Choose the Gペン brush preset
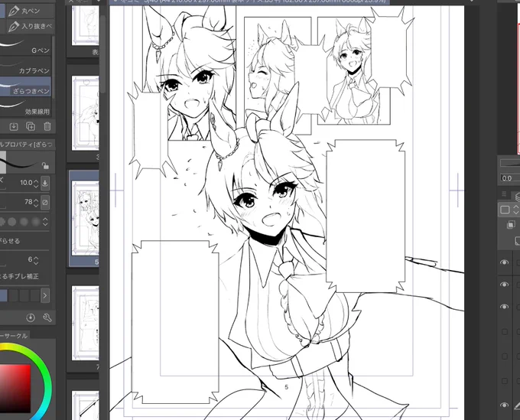This screenshot has width=520, height=420. [x=25, y=46]
